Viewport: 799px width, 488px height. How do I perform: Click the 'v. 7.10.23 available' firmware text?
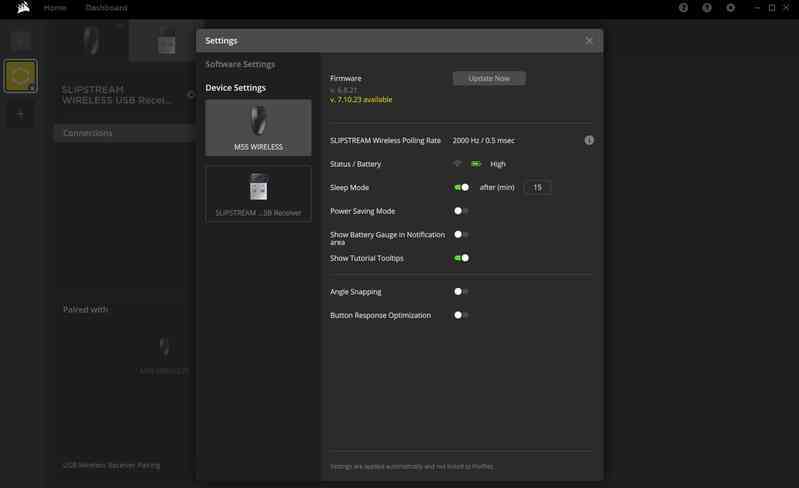coord(361,99)
